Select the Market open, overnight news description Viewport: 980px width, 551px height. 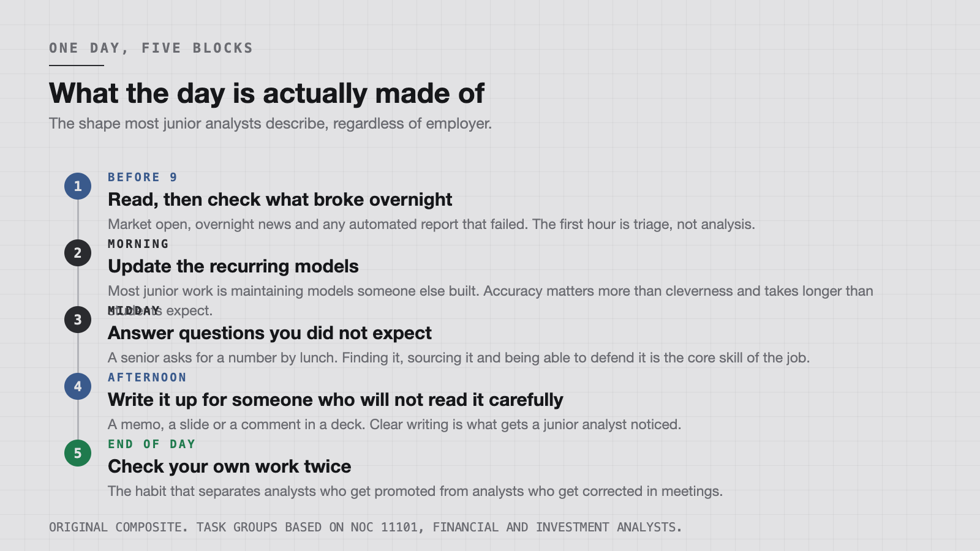tap(431, 224)
